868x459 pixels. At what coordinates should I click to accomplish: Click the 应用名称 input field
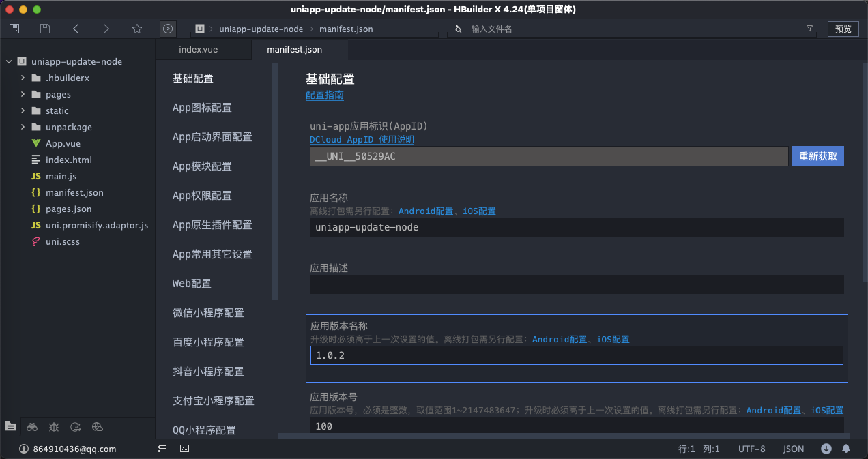(577, 227)
